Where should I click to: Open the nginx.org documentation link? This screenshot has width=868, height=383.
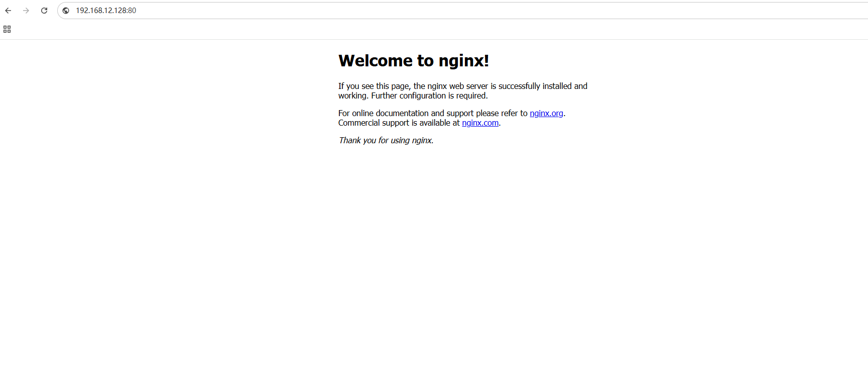click(546, 114)
